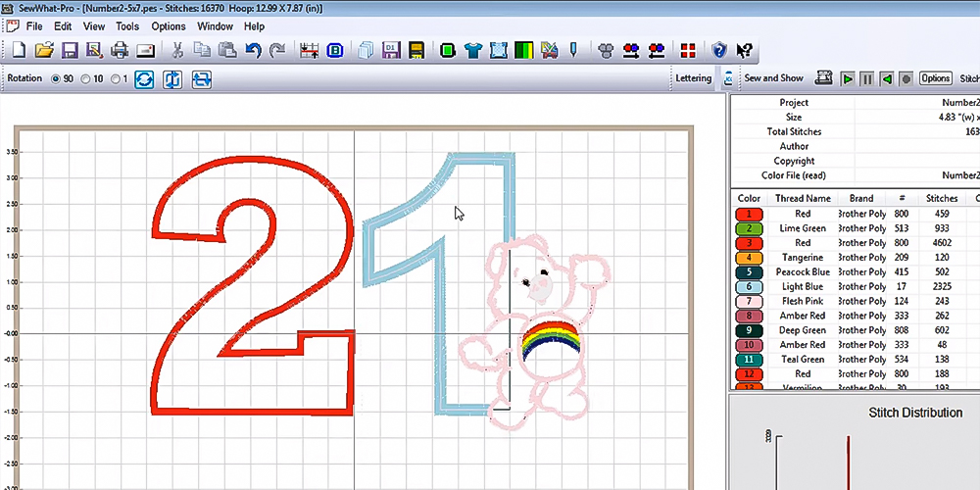Click the stacked pages icon

[367, 50]
